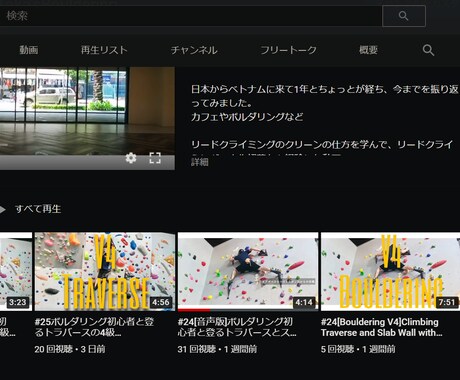
Task: Open the V4 Traverse thumbnail (4:56)
Action: 105,272
